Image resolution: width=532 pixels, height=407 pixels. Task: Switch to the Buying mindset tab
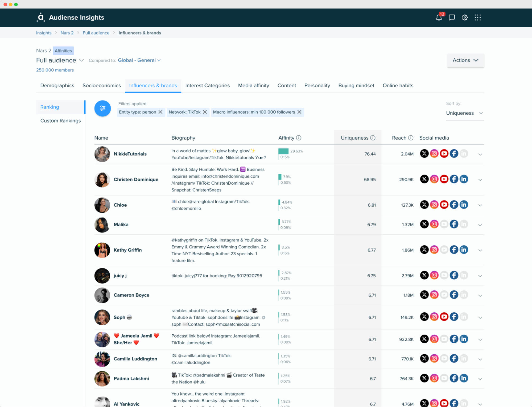pos(356,86)
